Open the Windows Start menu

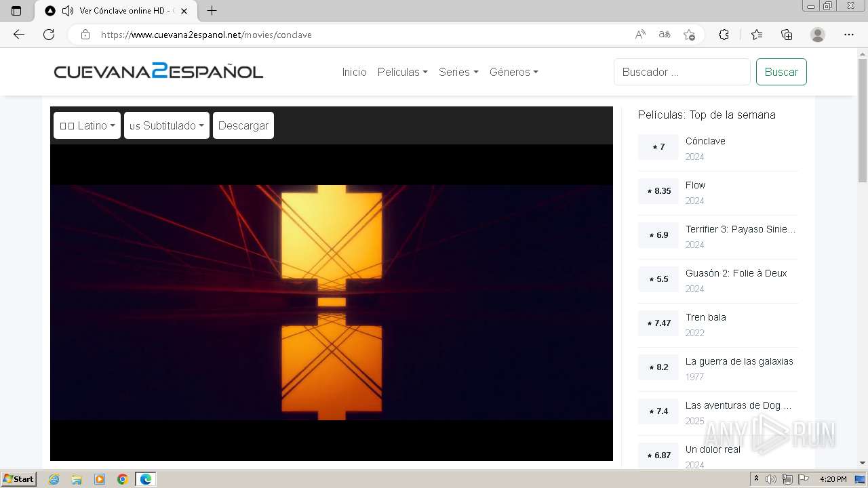click(19, 479)
